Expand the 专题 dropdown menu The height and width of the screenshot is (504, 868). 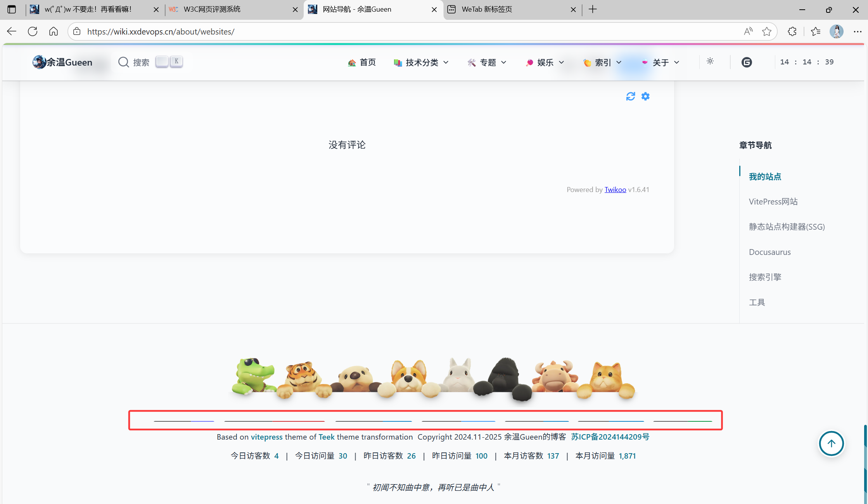pos(487,62)
